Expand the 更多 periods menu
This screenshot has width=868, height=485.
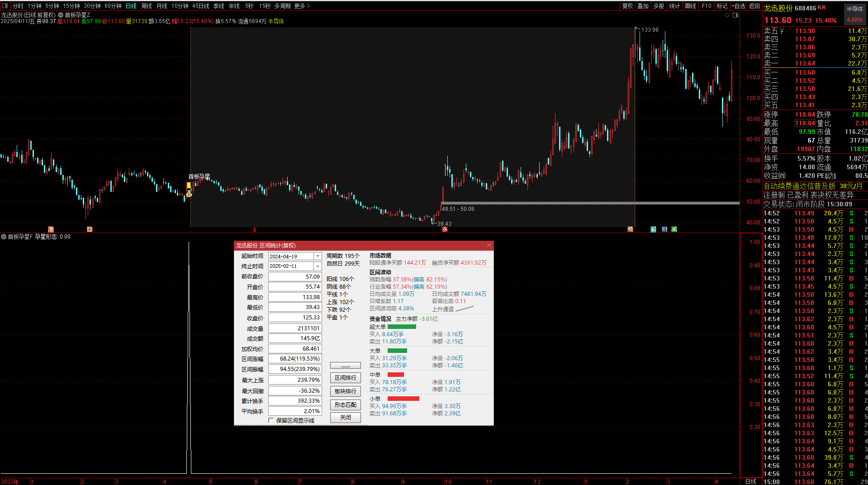pos(302,6)
